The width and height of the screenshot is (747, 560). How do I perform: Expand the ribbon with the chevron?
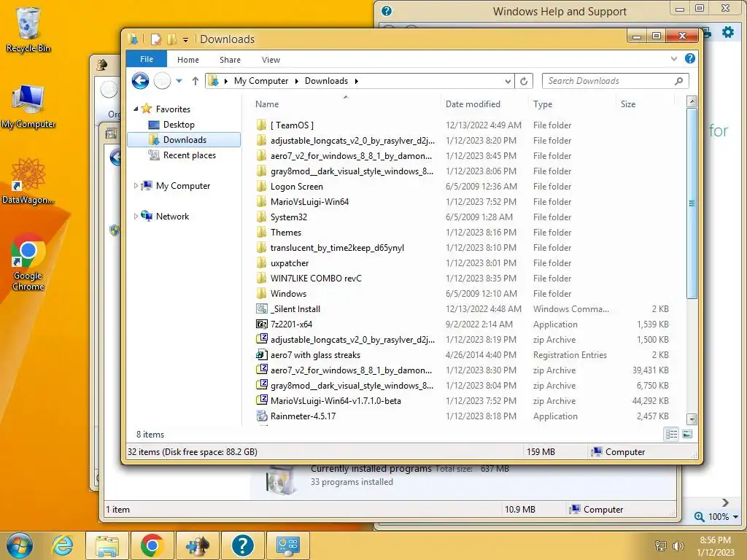click(673, 58)
